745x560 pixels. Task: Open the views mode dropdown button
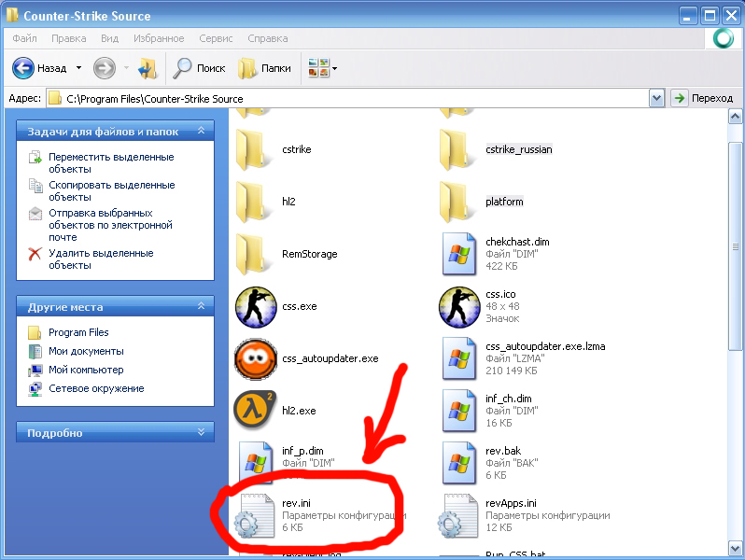(323, 68)
